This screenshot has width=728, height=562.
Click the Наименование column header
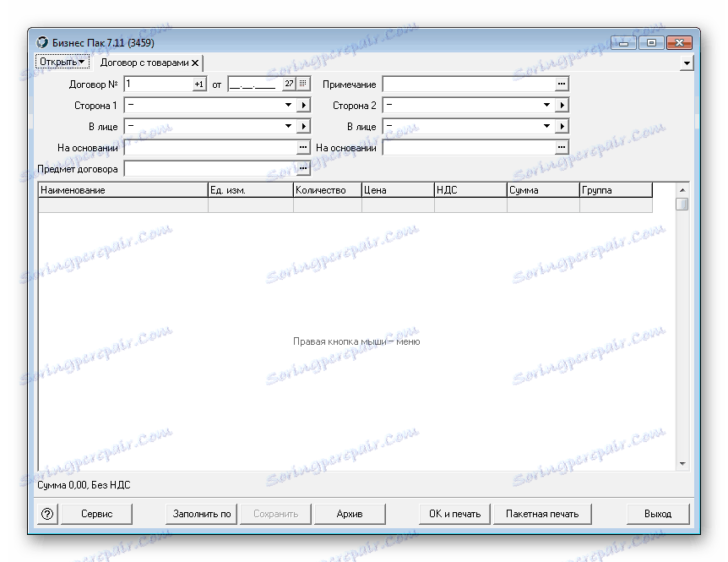tap(123, 190)
